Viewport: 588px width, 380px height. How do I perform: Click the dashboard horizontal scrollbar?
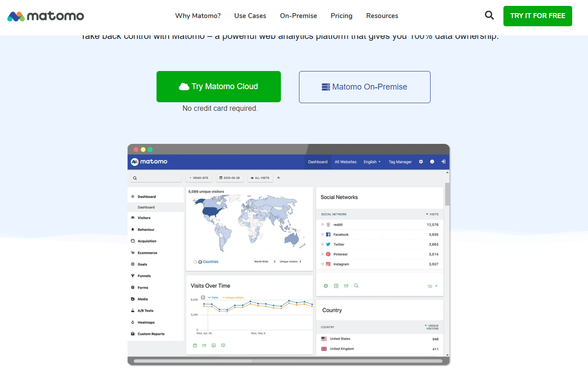pos(288,361)
